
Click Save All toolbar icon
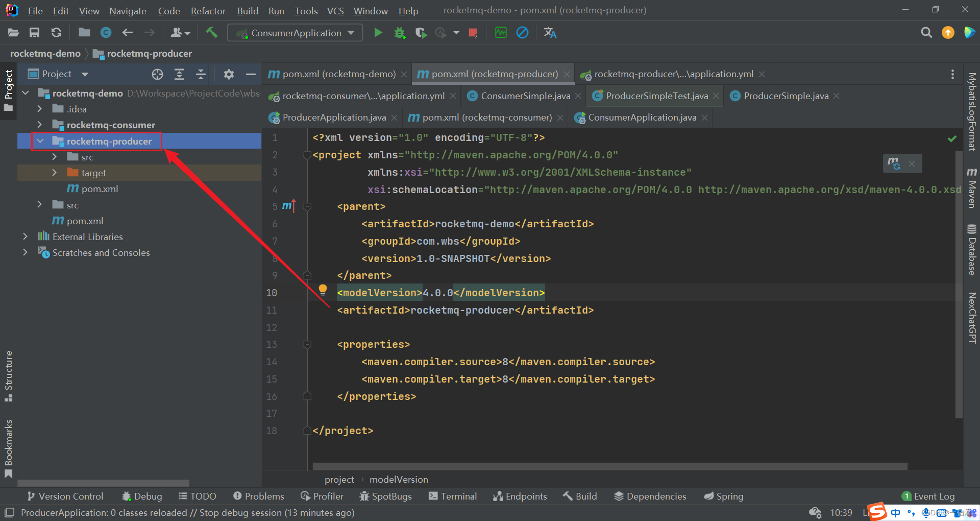point(34,33)
